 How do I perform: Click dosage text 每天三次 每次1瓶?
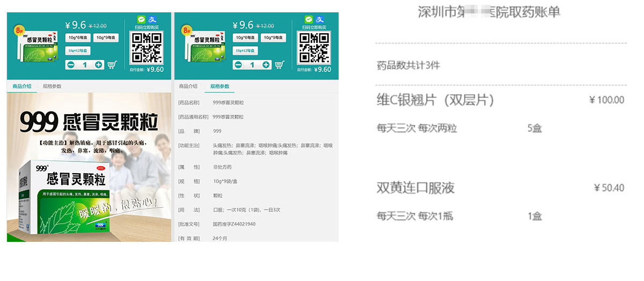click(415, 216)
